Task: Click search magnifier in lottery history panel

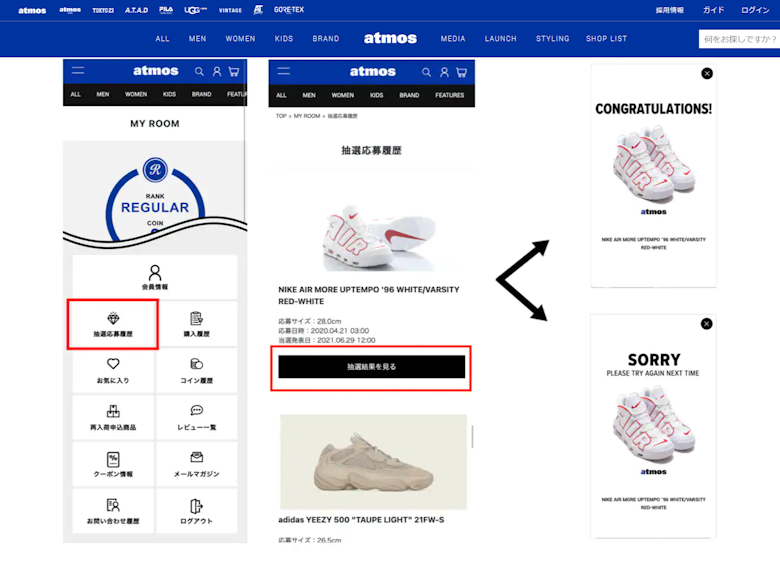Action: coord(426,72)
